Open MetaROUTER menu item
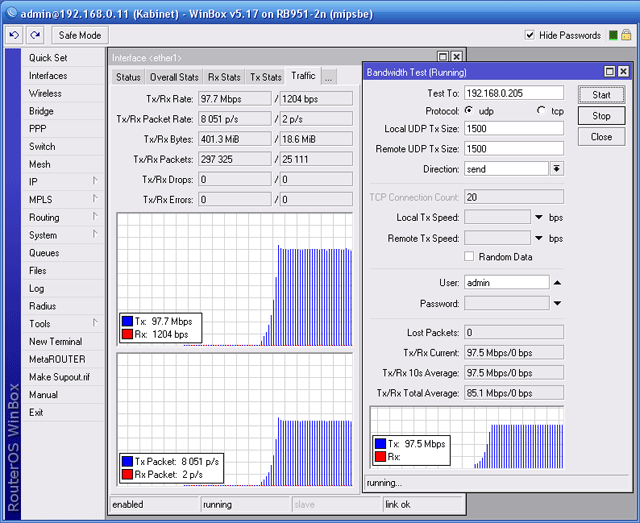640x523 pixels. pos(63,359)
